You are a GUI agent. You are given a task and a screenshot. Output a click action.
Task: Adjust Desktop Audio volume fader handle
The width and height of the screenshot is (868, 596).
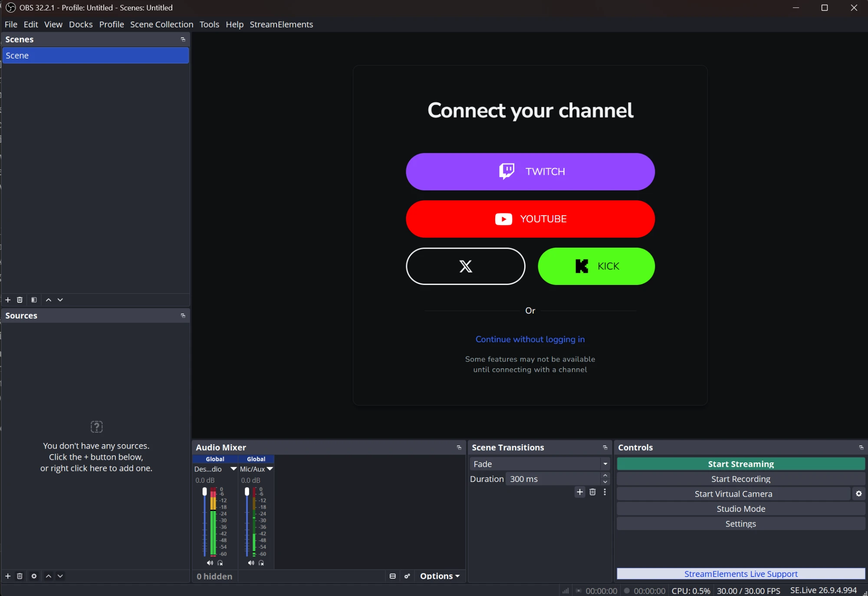point(205,491)
